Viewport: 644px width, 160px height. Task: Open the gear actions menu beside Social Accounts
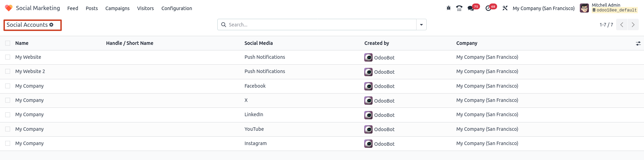51,25
